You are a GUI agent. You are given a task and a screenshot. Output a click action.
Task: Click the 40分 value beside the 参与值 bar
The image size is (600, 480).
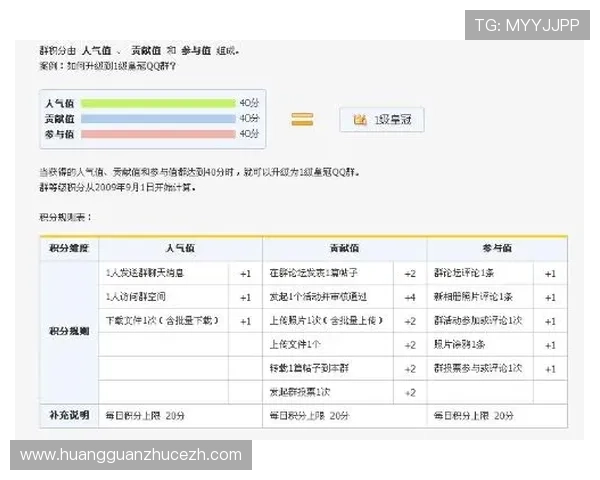(x=249, y=134)
